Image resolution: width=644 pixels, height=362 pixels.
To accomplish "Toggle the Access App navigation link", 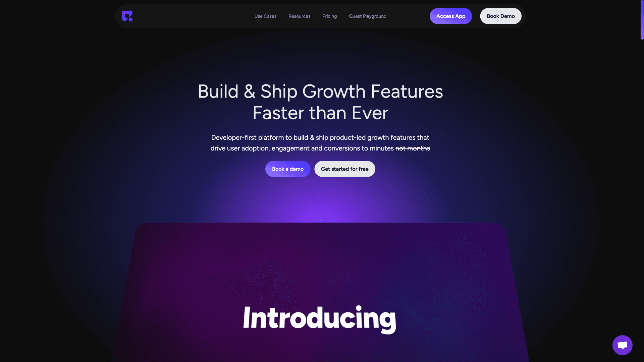I will click(x=451, y=16).
